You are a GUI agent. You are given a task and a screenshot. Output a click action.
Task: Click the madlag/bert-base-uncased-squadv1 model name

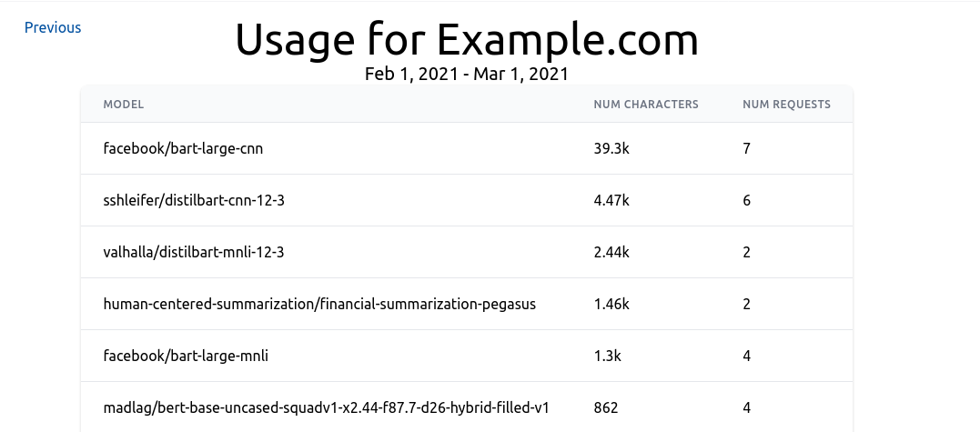point(326,407)
